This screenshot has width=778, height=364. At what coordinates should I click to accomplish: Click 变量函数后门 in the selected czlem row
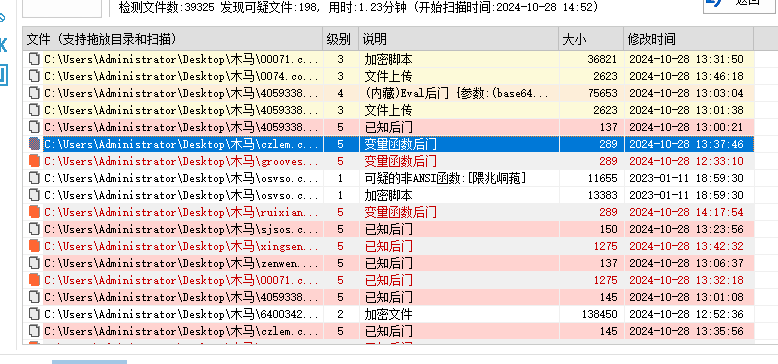coord(400,144)
